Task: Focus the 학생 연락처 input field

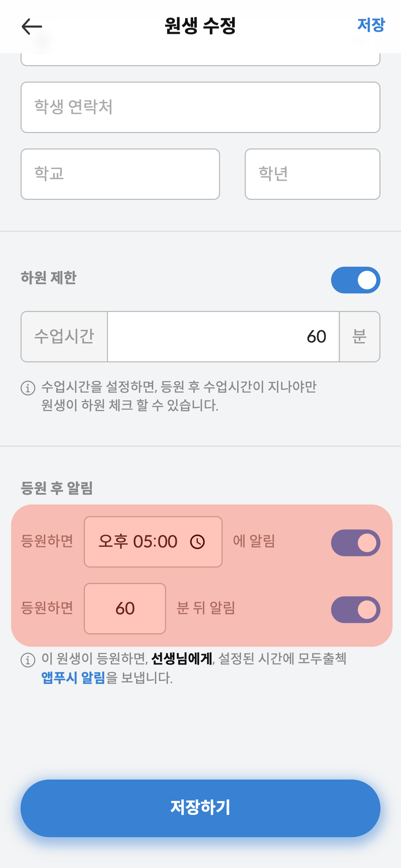Action: pyautogui.click(x=200, y=107)
